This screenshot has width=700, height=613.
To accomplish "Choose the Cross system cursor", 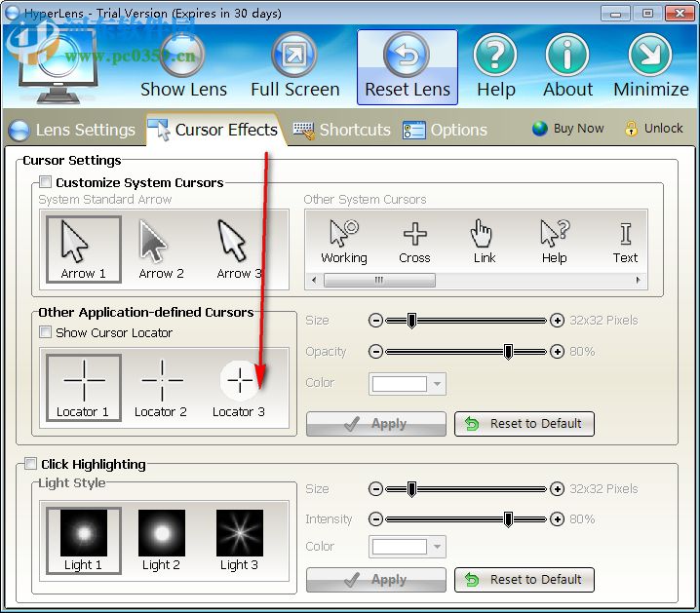I will pyautogui.click(x=414, y=242).
